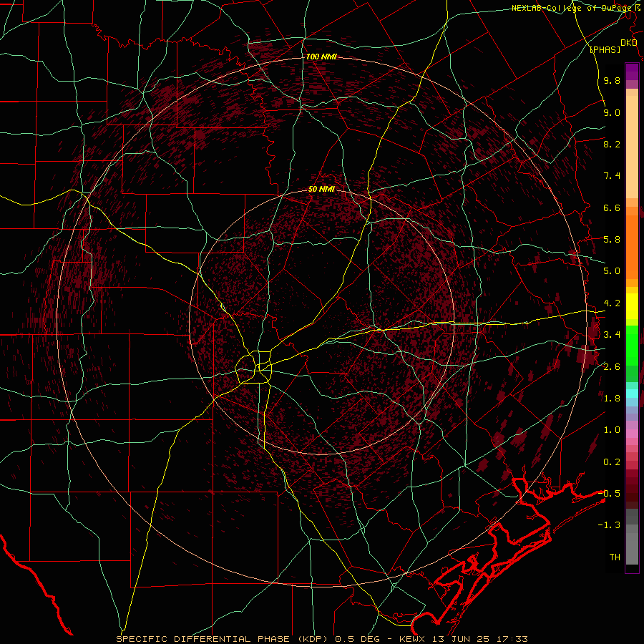644x644 pixels.
Task: Click the cyan segment of color bar
Action: tap(632, 394)
